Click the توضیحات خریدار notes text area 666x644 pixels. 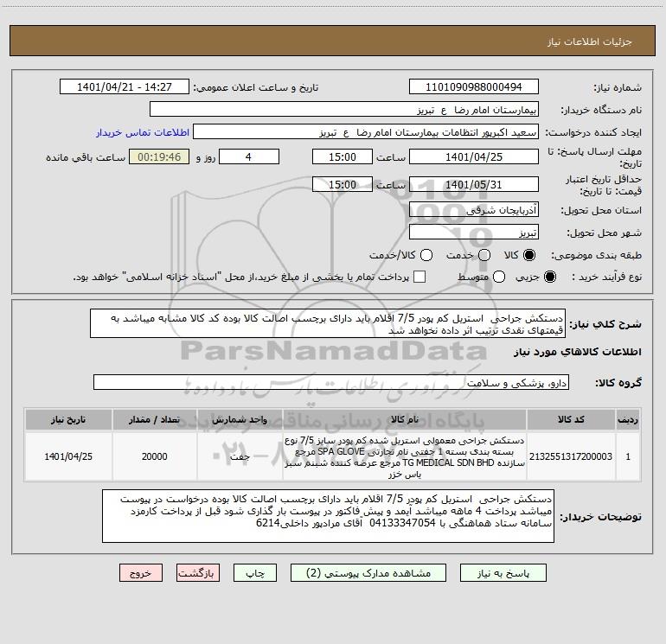pos(328,516)
